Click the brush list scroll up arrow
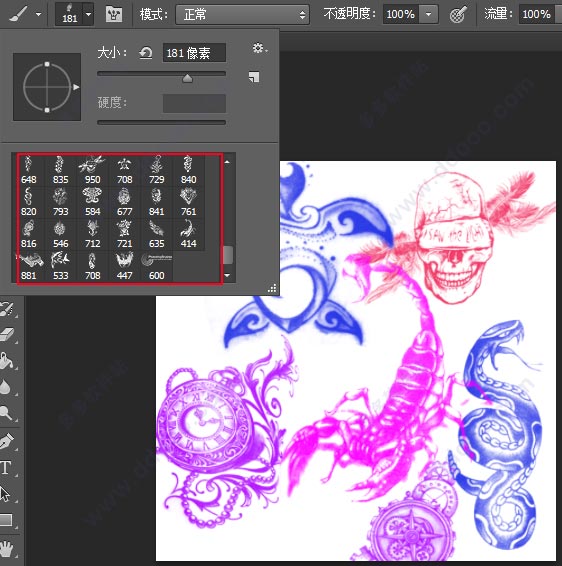 [x=227, y=162]
